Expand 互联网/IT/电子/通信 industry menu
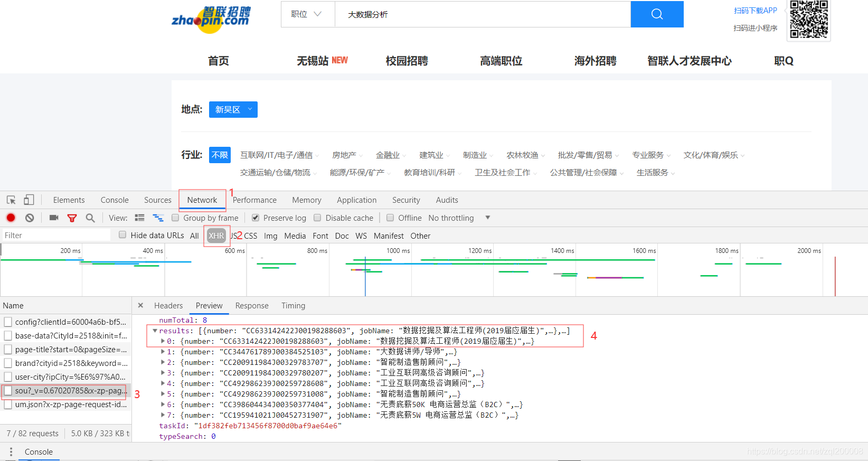The height and width of the screenshot is (461, 868). (279, 155)
